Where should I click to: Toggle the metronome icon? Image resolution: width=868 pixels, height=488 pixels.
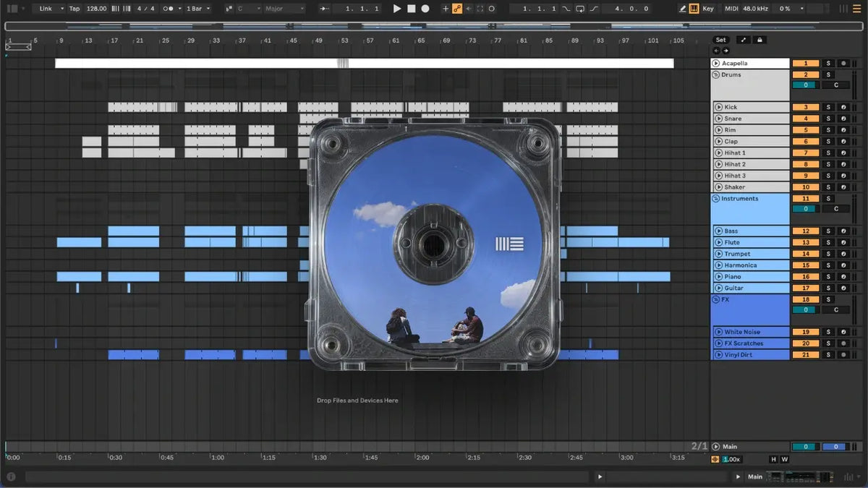click(169, 9)
